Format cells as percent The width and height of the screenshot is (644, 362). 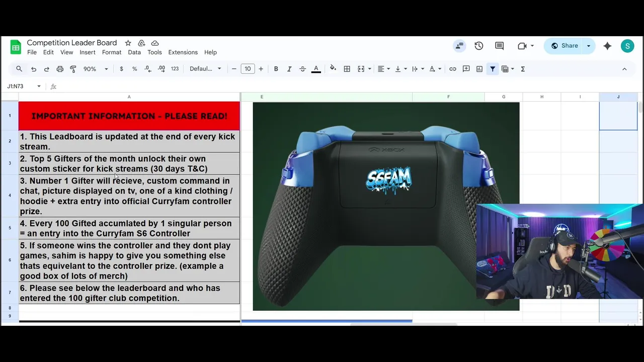point(134,69)
